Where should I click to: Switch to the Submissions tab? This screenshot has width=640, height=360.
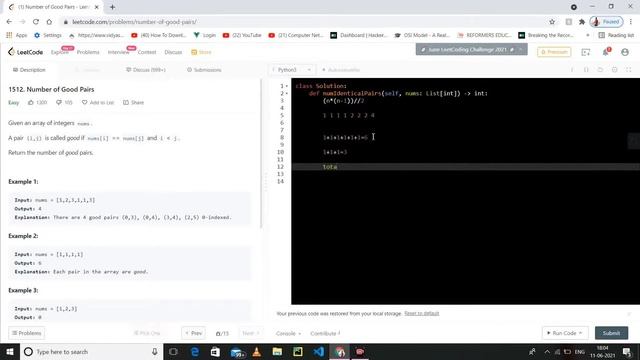tap(204, 70)
